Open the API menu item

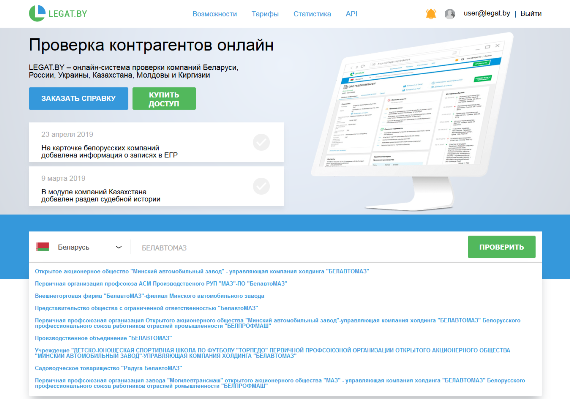click(351, 14)
